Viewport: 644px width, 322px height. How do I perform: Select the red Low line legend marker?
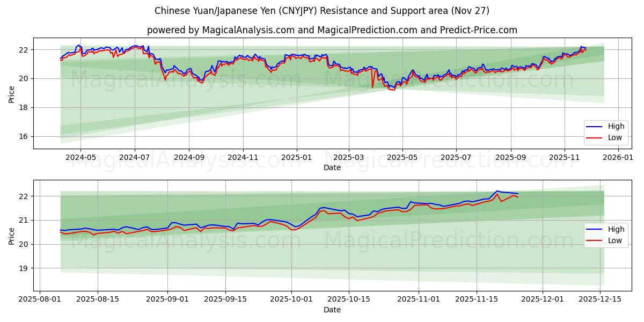(597, 137)
